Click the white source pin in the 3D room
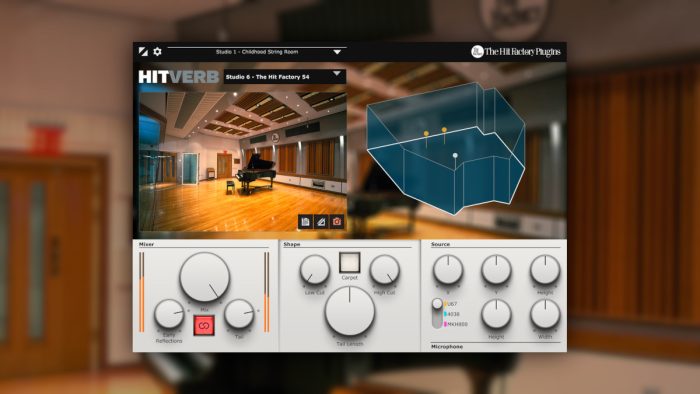The width and height of the screenshot is (700, 394). 455,156
